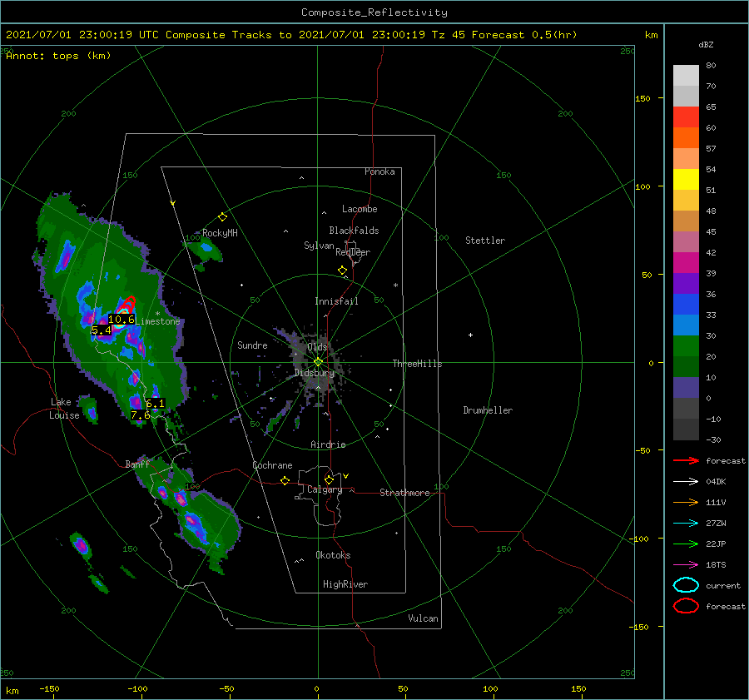This screenshot has height=700, width=749.
Task: Click the Sylvan label
Action: pos(319,246)
